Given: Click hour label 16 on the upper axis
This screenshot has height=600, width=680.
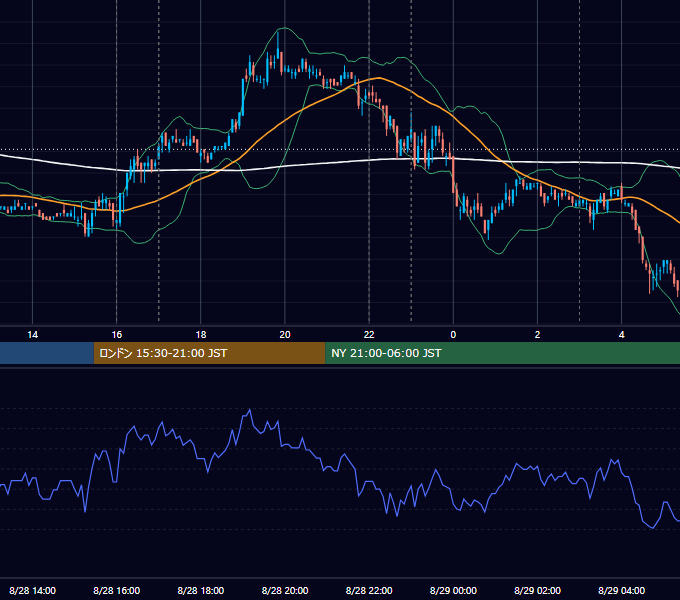Looking at the screenshot, I should 117,335.
